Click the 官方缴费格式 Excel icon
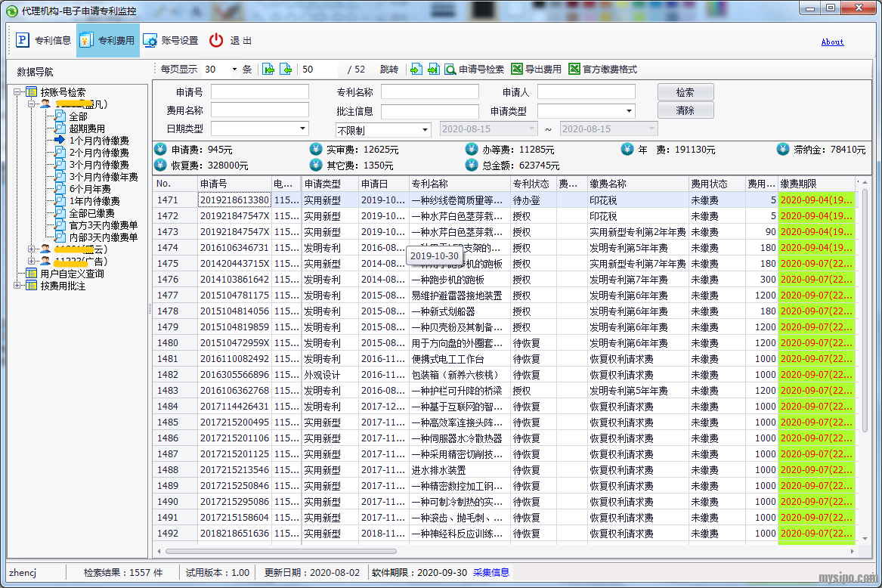 [574, 70]
